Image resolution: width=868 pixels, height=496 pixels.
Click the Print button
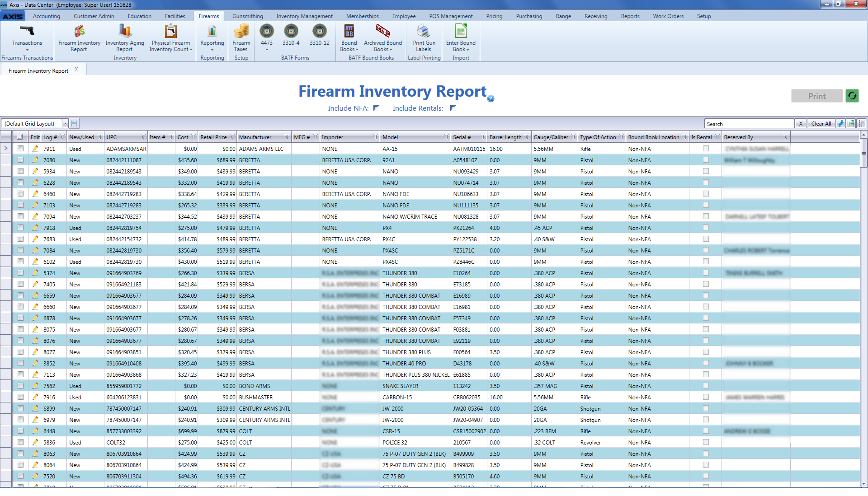[x=817, y=96]
